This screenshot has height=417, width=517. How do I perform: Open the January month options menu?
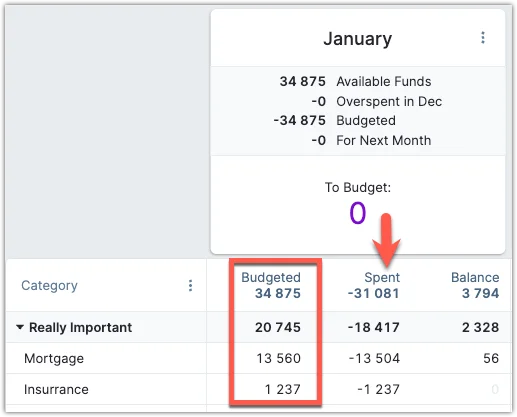(483, 38)
